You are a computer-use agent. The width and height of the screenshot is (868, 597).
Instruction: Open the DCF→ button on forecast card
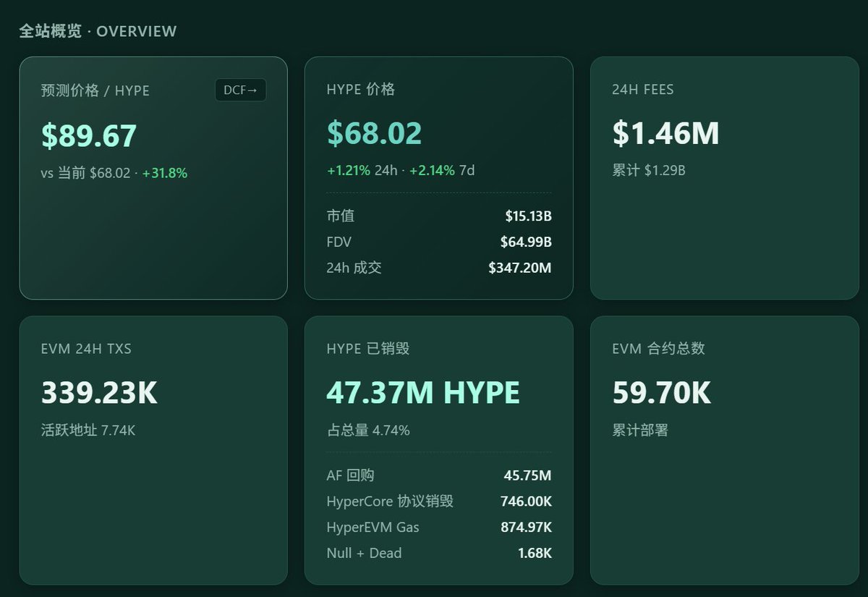tap(240, 90)
